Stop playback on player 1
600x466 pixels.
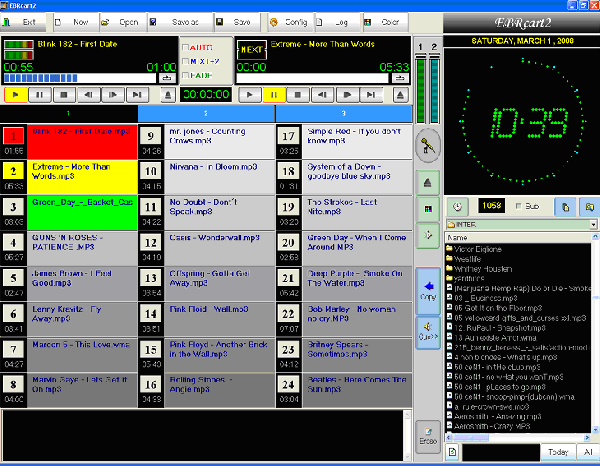63,94
